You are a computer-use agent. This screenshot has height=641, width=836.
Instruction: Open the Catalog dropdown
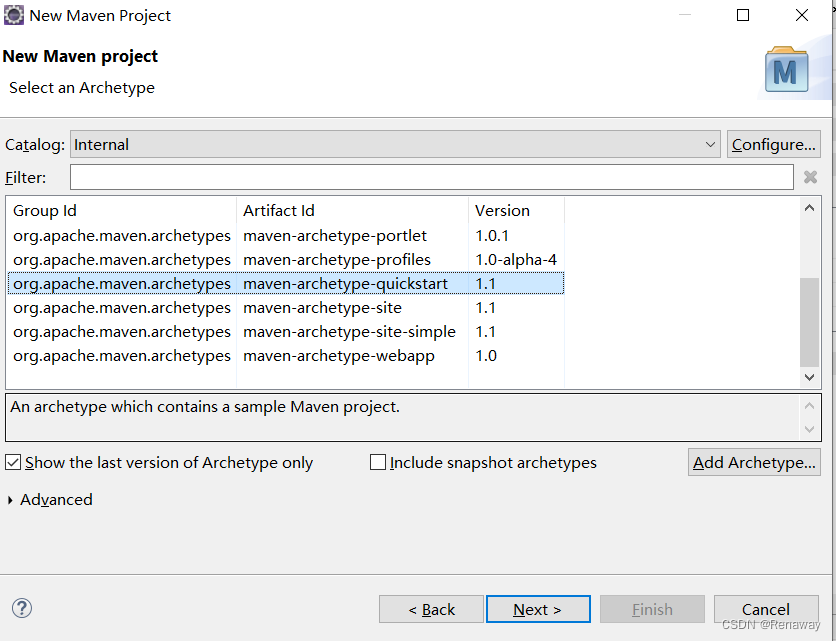pos(709,143)
